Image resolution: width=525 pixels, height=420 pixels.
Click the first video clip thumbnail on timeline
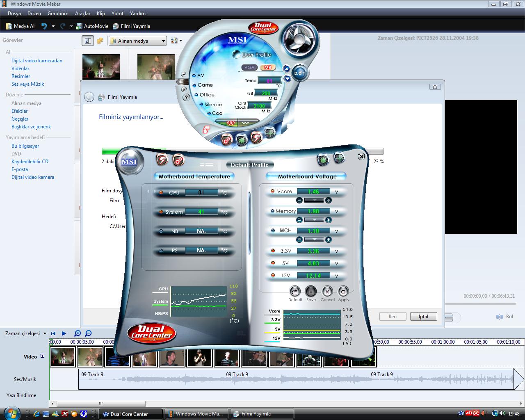[x=63, y=356]
